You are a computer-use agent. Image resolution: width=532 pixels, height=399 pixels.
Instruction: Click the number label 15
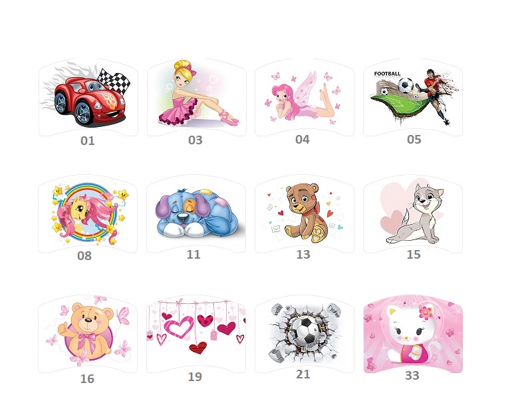tap(414, 255)
